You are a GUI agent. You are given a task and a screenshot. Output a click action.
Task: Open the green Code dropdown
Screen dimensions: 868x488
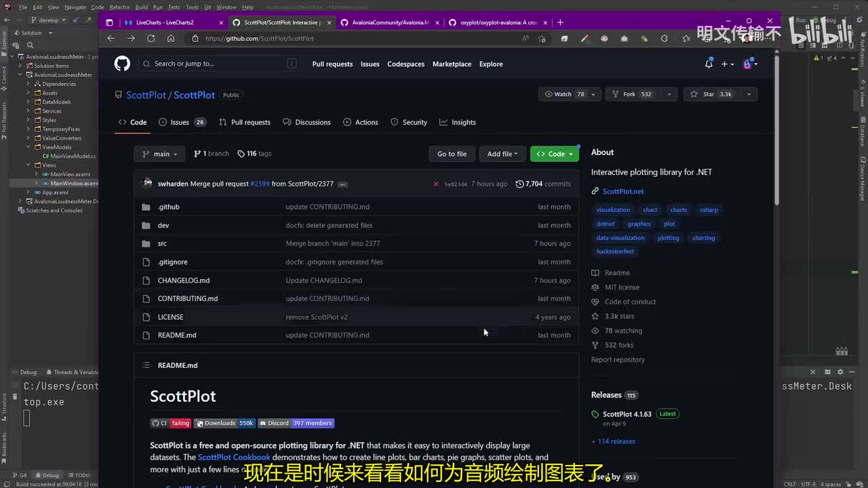[555, 154]
